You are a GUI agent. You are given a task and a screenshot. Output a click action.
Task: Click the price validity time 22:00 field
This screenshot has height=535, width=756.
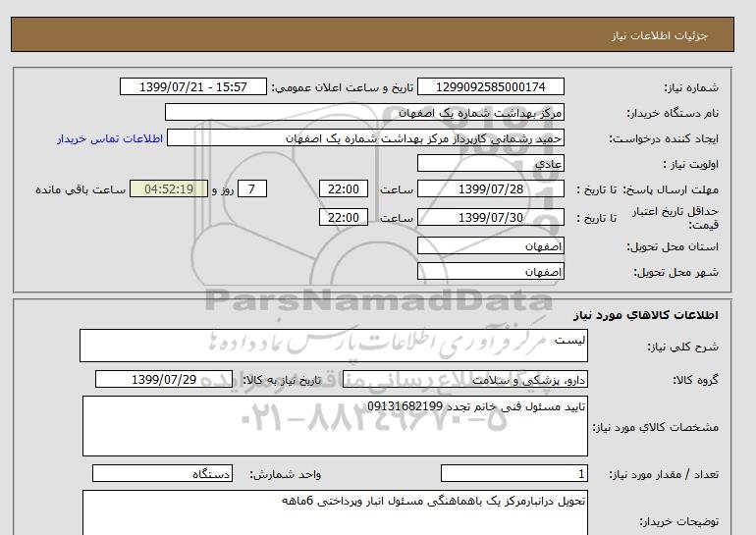344,217
